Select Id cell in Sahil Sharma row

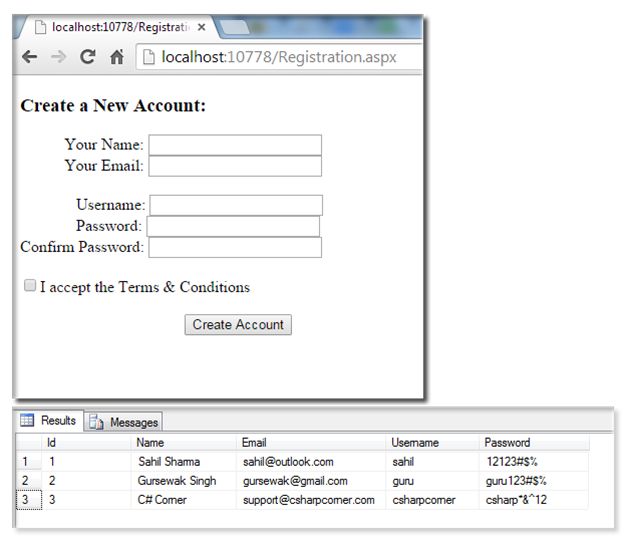[86, 462]
